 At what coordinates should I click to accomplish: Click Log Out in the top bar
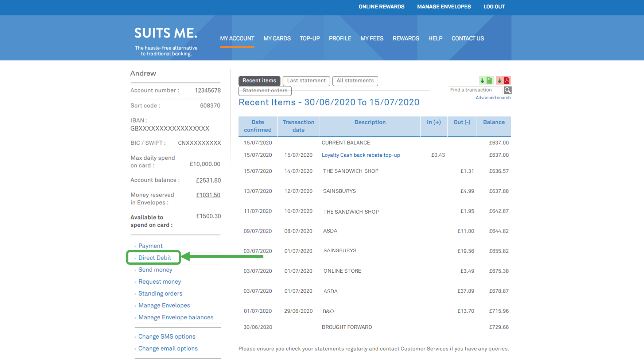(x=494, y=7)
